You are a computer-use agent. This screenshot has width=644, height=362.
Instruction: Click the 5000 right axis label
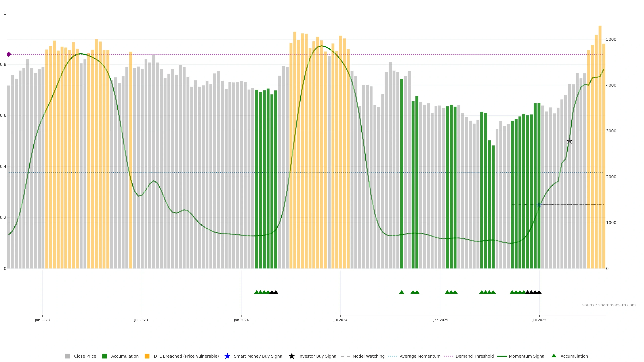pos(611,39)
